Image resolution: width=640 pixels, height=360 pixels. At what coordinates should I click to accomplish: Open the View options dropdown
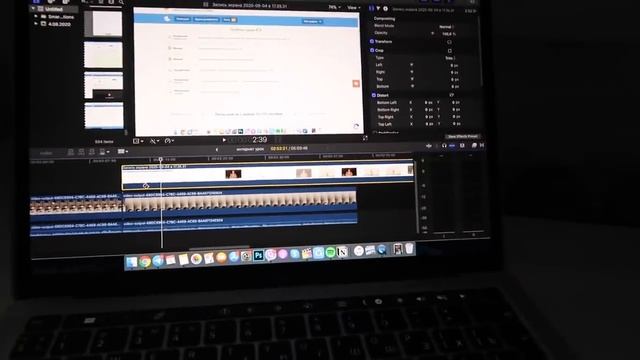click(x=353, y=8)
